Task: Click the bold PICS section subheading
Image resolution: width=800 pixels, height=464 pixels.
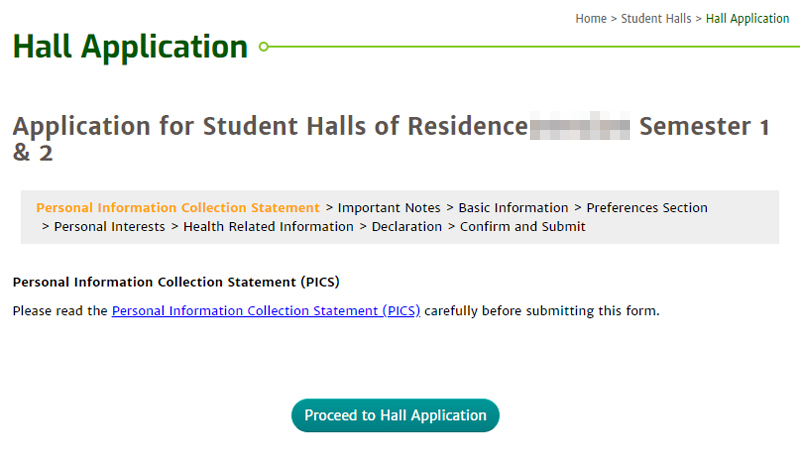Action: coord(183,282)
